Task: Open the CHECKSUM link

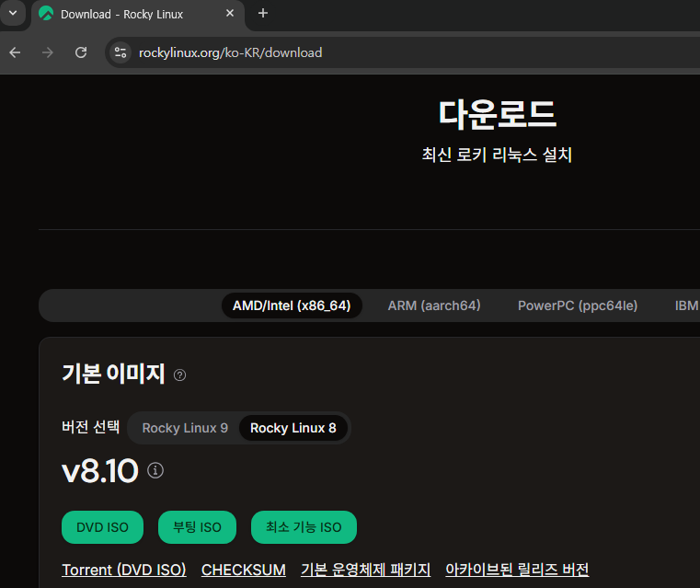Action: [x=244, y=570]
